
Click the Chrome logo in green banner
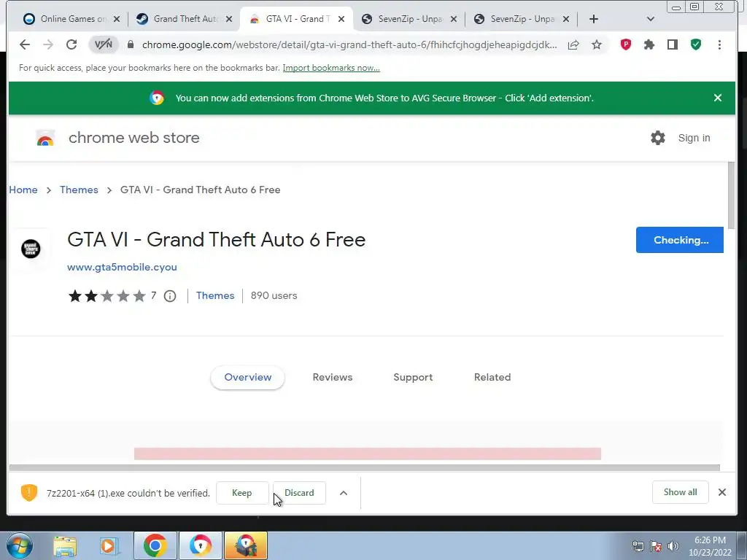157,98
